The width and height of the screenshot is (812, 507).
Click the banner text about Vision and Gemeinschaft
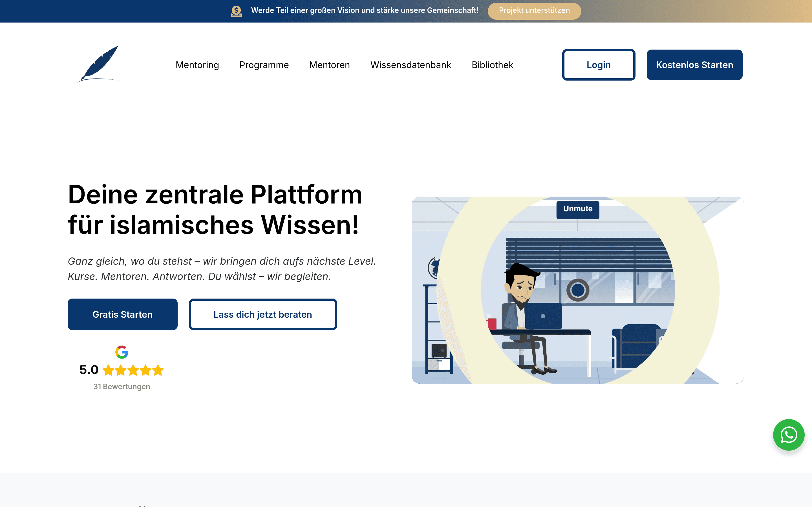[x=364, y=10]
